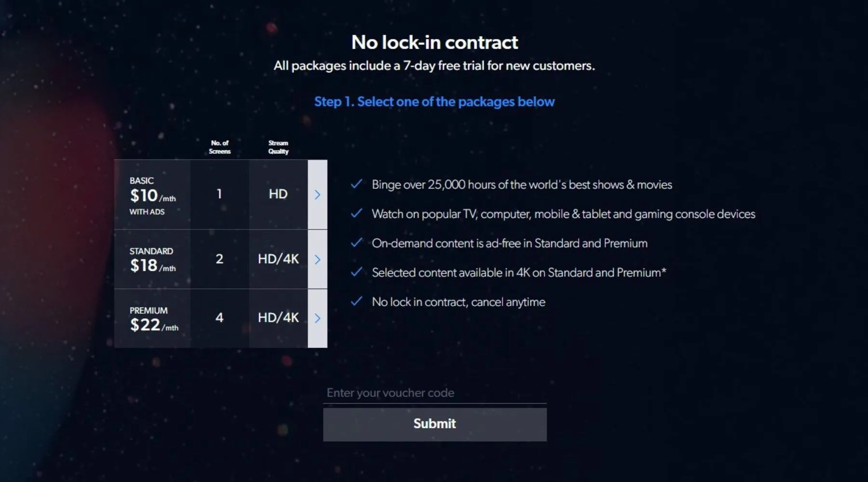The image size is (868, 482).
Task: Click the voucher code input field
Action: click(x=434, y=393)
